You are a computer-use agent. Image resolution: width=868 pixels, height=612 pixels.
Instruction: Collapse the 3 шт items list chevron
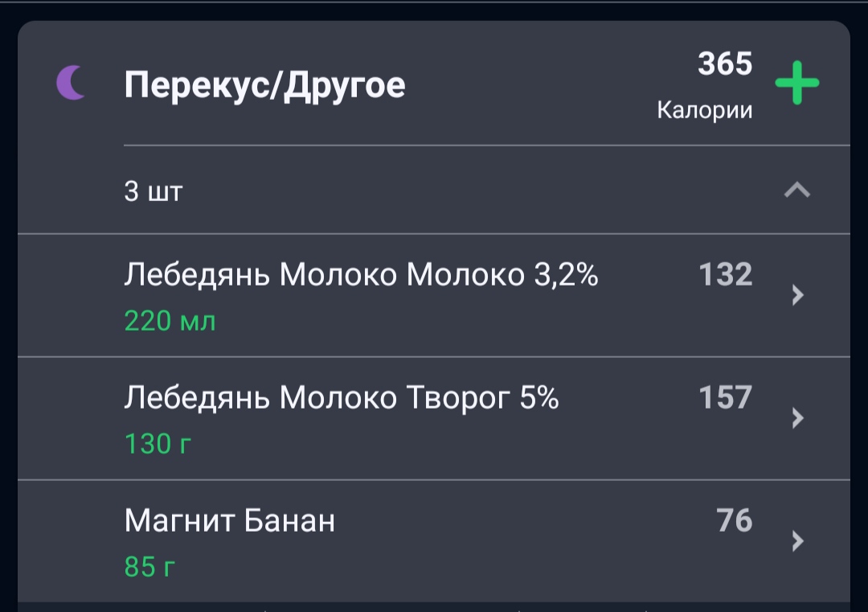[797, 191]
